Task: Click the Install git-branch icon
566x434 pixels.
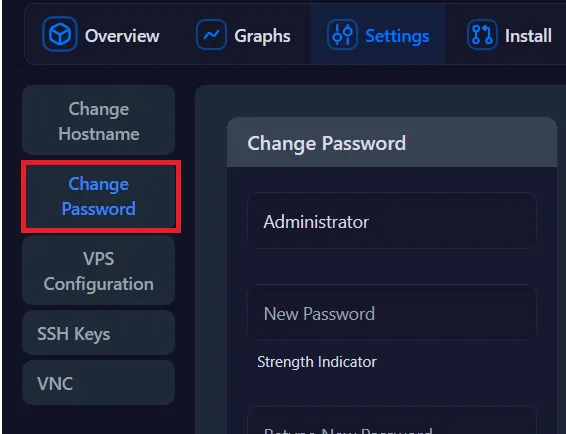Action: coord(482,35)
